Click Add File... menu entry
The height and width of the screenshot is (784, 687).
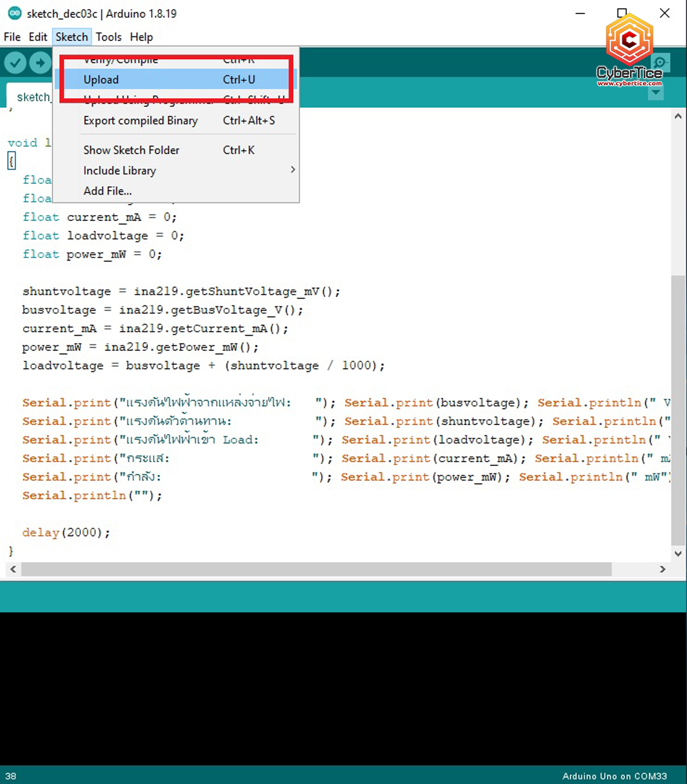108,191
